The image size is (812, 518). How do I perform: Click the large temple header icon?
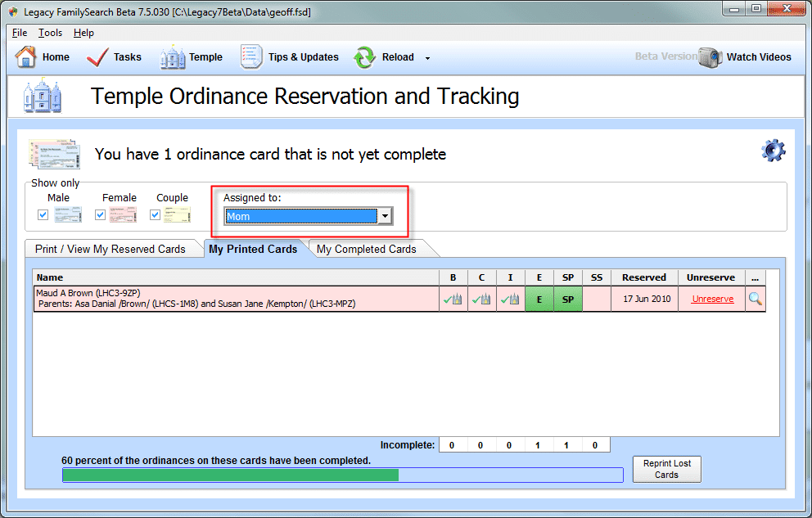[42, 96]
